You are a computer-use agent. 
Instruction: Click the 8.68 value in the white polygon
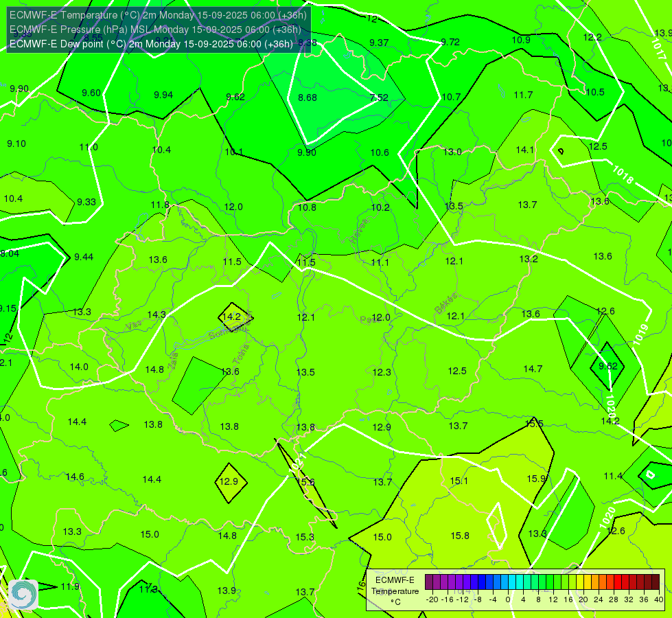(308, 98)
